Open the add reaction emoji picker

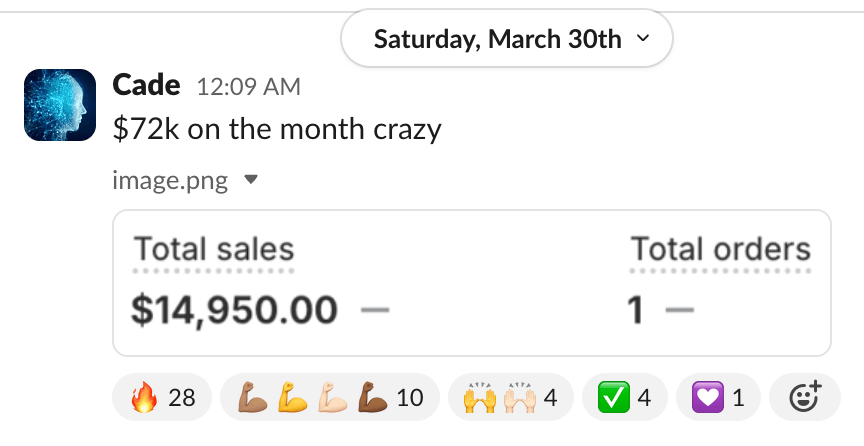point(805,397)
